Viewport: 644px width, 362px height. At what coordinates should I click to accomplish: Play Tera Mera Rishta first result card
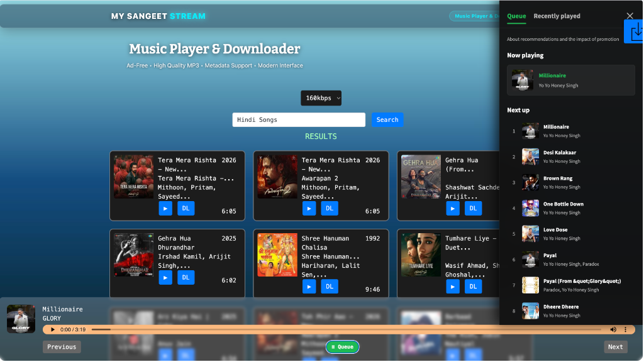(165, 209)
